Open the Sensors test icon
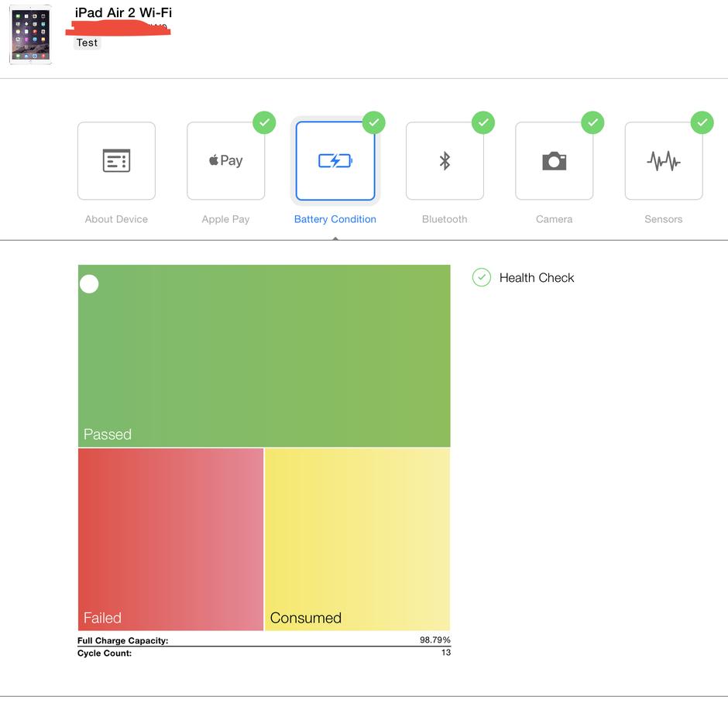This screenshot has width=728, height=710. click(x=664, y=161)
